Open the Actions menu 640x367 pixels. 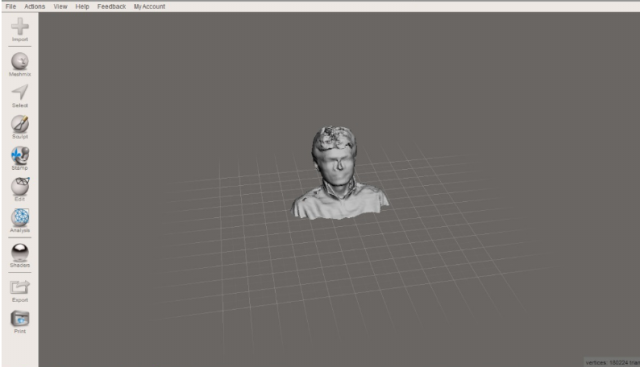[34, 7]
